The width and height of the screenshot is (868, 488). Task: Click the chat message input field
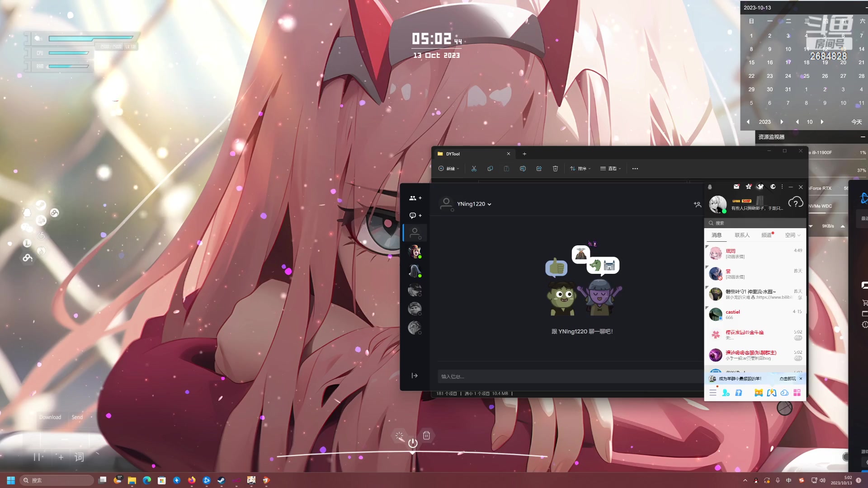(571, 376)
